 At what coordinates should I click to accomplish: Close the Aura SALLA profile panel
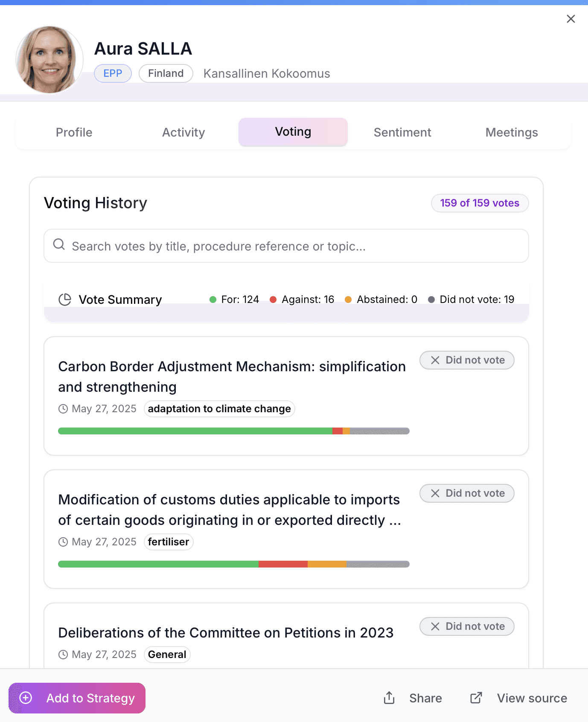point(571,19)
